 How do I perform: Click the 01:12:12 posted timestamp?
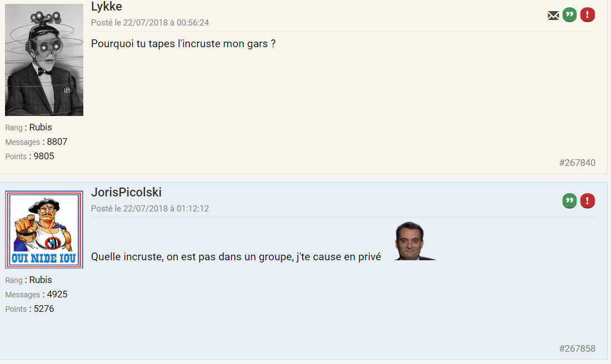(x=150, y=209)
